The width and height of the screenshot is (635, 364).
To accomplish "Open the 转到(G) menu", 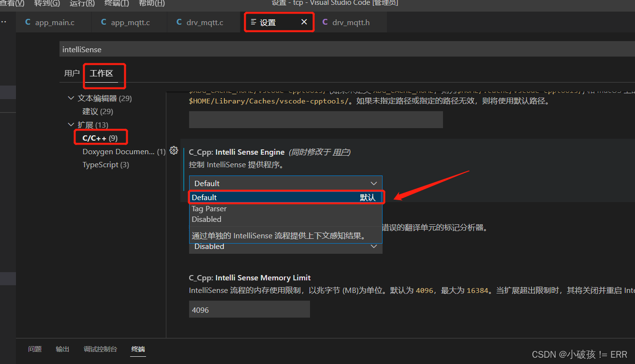I will [47, 3].
